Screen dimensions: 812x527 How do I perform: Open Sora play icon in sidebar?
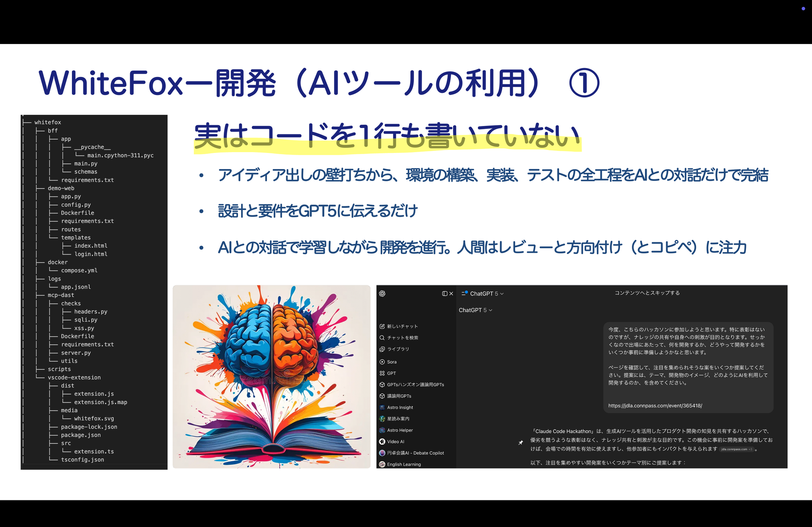pos(382,362)
